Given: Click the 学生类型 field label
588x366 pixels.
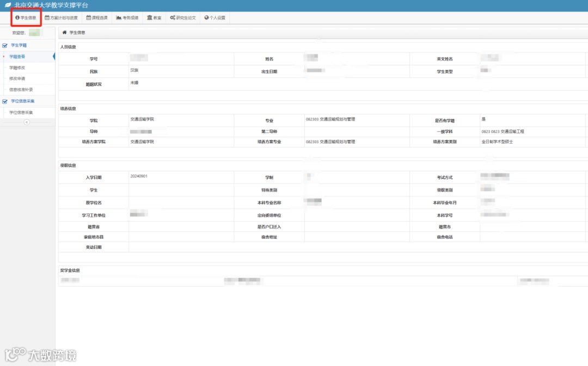Looking at the screenshot, I should [445, 72].
